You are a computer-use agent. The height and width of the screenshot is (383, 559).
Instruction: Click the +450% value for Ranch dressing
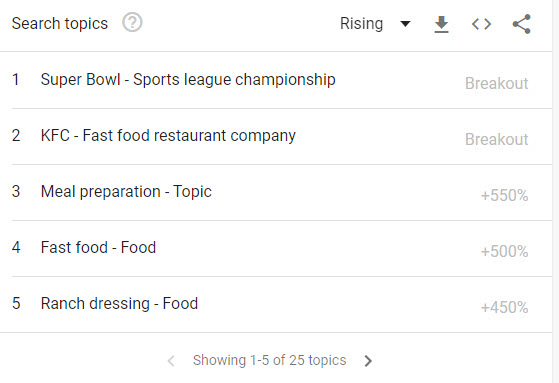pos(504,307)
